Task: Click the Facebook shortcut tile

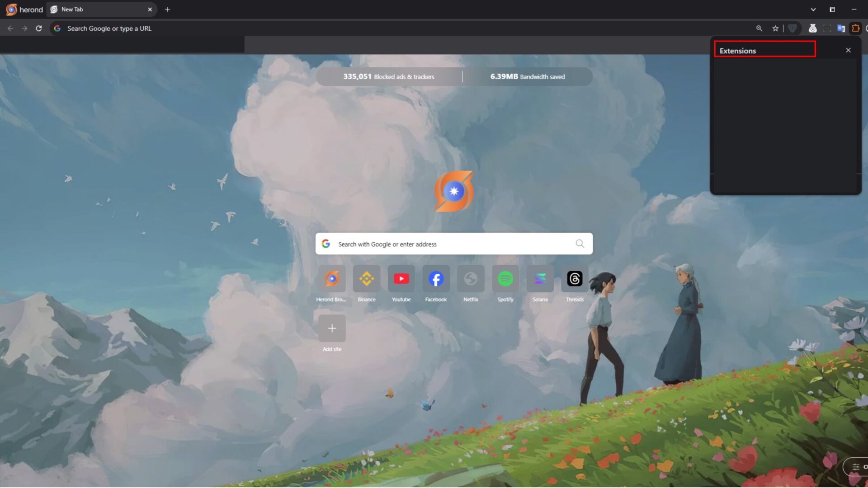Action: tap(436, 279)
